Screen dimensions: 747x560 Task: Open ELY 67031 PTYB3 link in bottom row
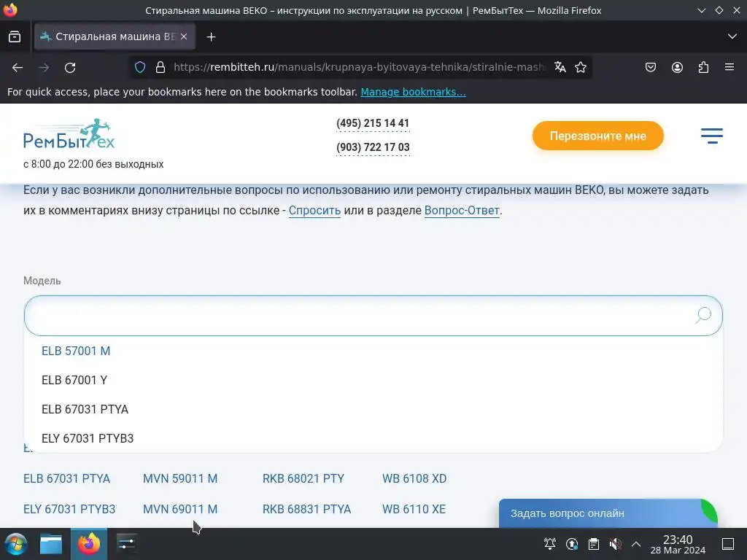(x=69, y=509)
